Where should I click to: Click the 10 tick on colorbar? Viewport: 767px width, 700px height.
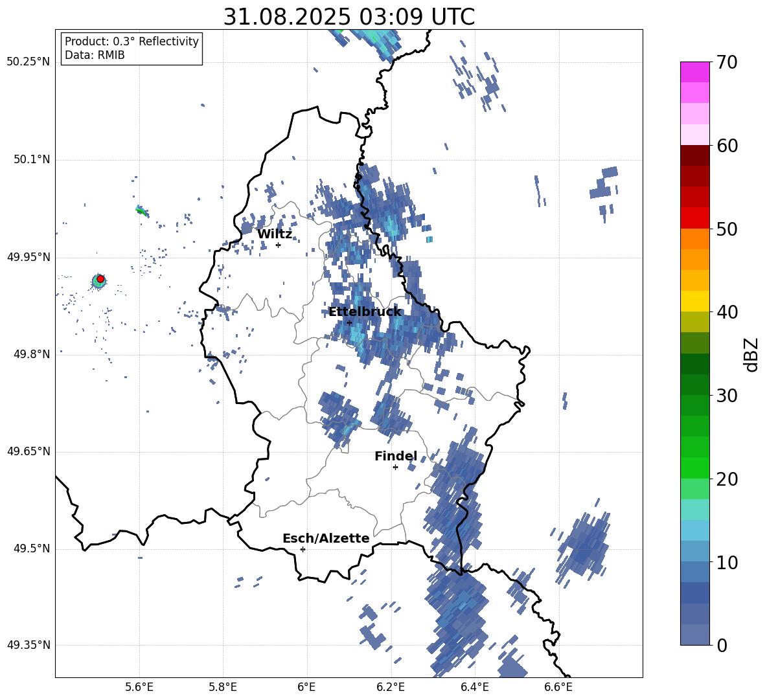[727, 562]
